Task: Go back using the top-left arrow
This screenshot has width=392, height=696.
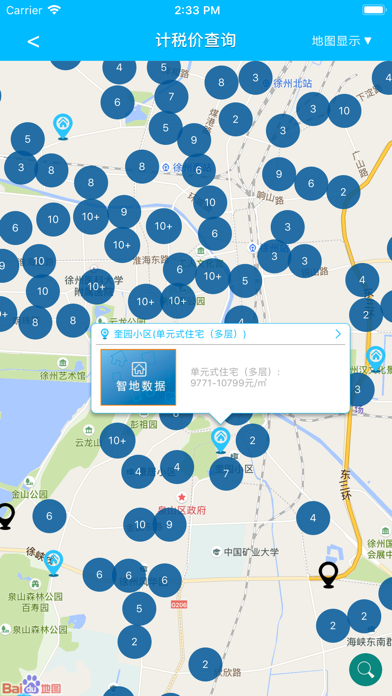Action: (x=33, y=41)
